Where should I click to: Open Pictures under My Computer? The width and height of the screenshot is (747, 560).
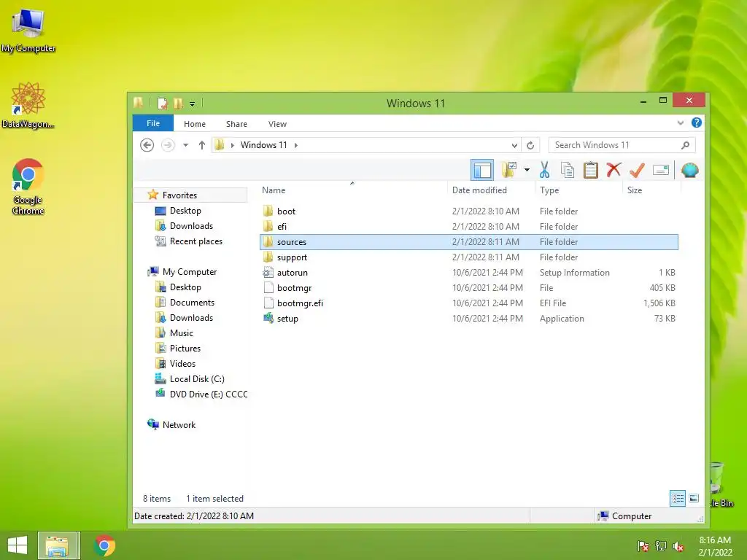(185, 348)
